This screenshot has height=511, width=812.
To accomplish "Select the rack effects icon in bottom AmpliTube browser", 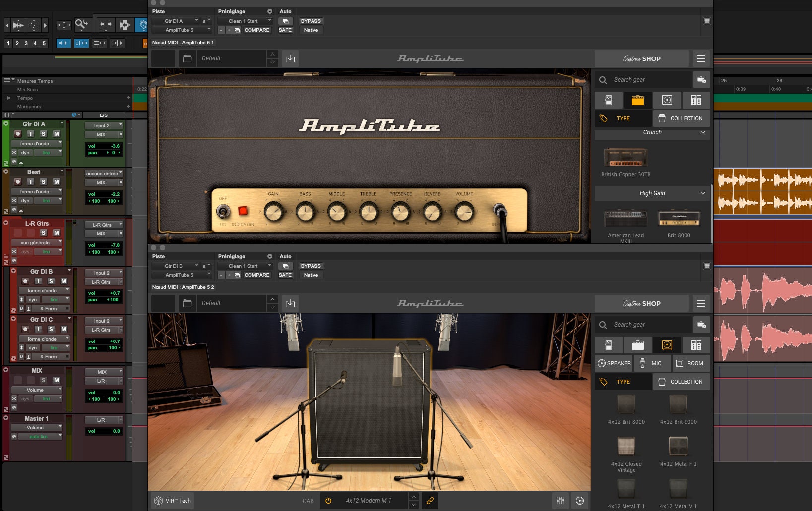I will (696, 345).
